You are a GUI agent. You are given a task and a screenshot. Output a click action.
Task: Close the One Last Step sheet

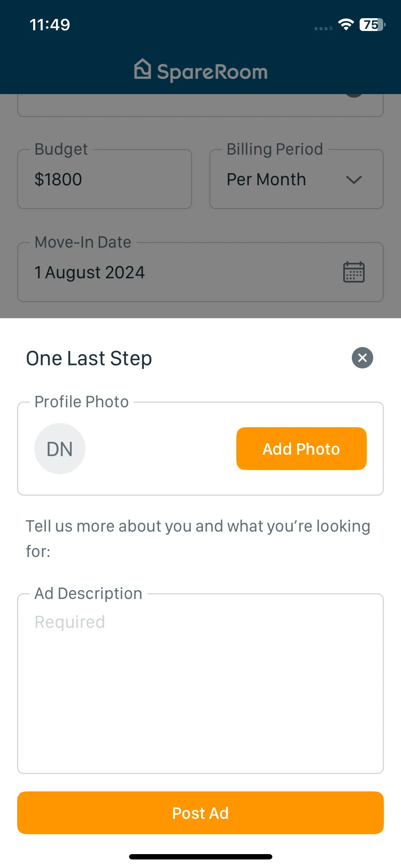pyautogui.click(x=362, y=358)
